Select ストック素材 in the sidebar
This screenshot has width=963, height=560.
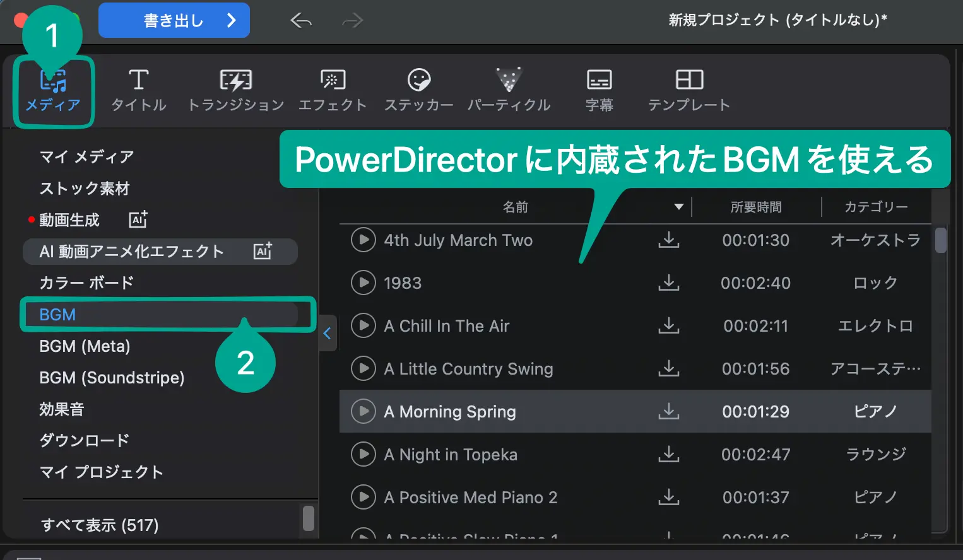coord(85,188)
